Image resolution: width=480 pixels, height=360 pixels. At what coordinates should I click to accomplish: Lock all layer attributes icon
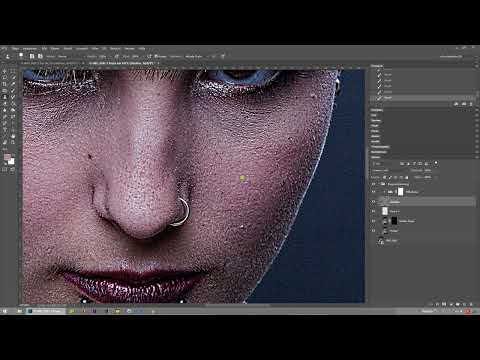[407, 177]
